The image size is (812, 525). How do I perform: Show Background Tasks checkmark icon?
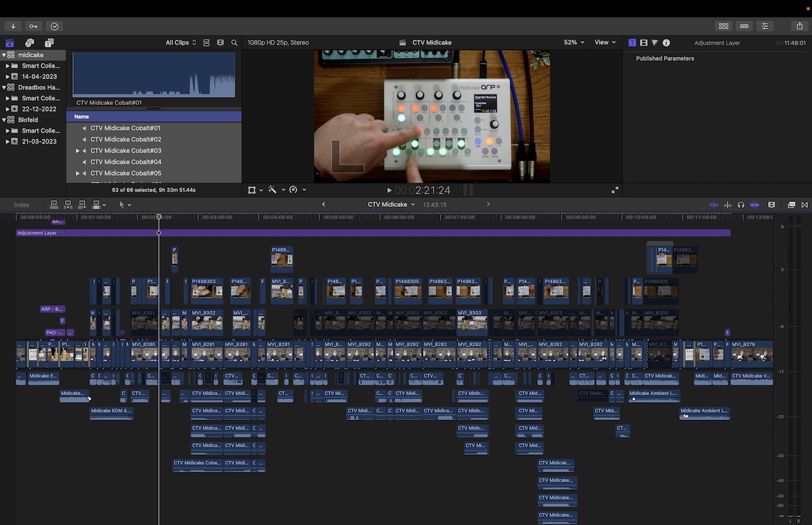tap(55, 26)
